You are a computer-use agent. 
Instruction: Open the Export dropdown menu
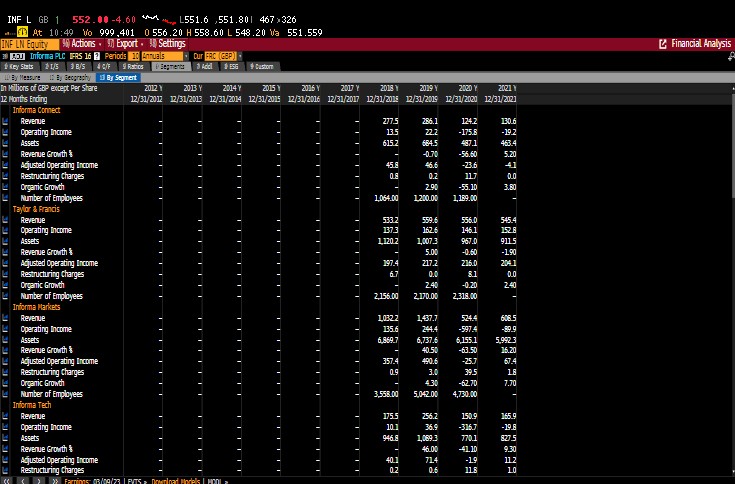point(125,44)
